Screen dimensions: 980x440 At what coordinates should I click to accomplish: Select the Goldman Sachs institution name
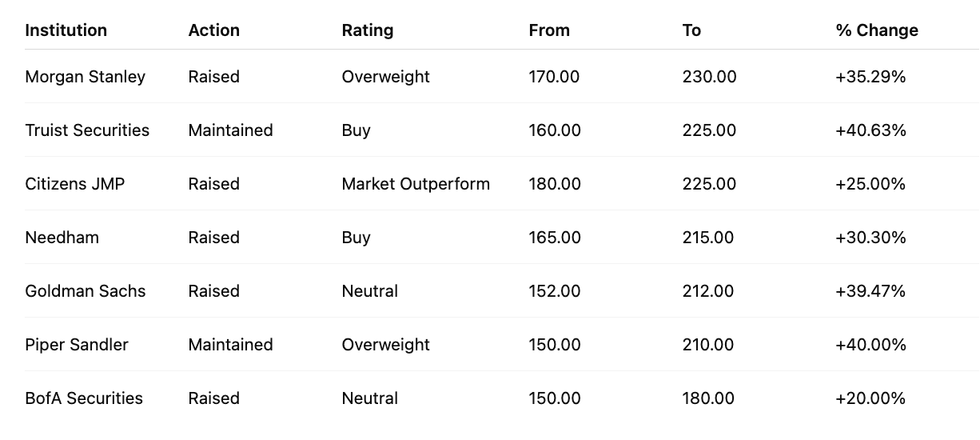pos(86,291)
